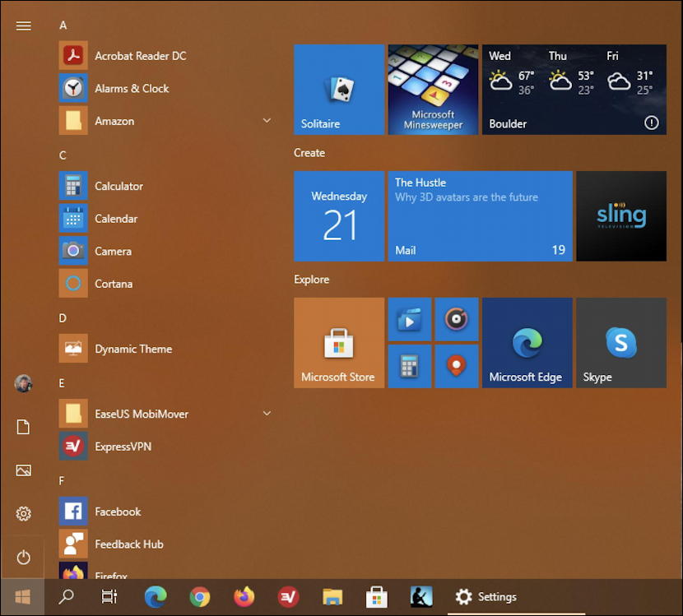Open the Maps tile

pos(456,366)
